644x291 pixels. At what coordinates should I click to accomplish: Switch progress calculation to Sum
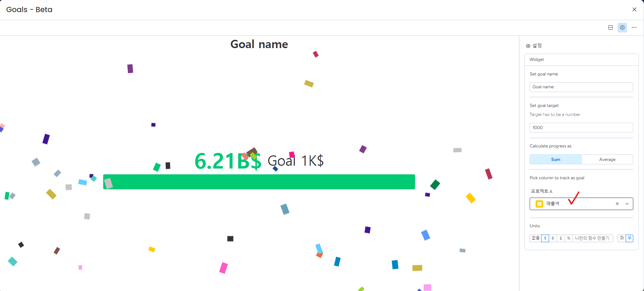pos(555,160)
